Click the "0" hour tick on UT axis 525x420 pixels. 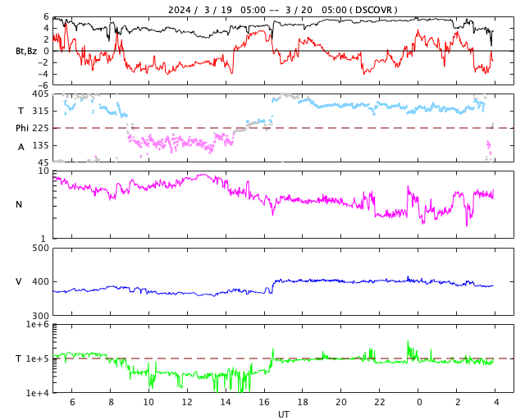pyautogui.click(x=419, y=402)
